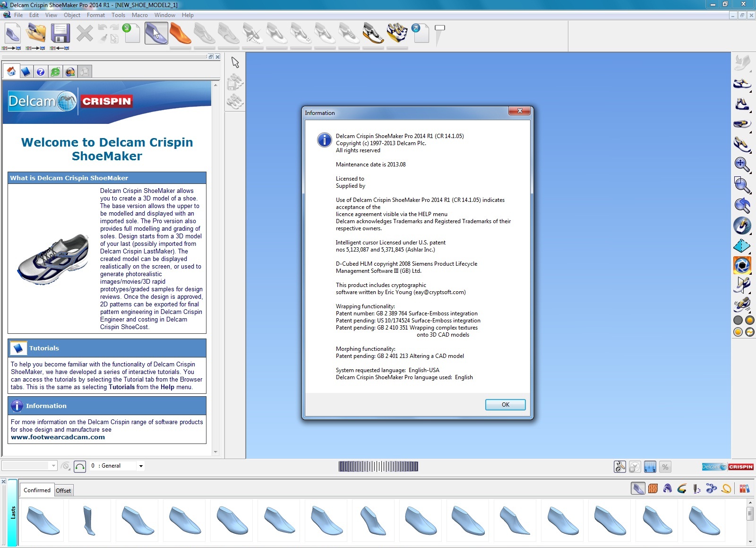Show lasts library icon in bottom panel
Image resolution: width=756 pixels, height=548 pixels.
click(x=638, y=488)
